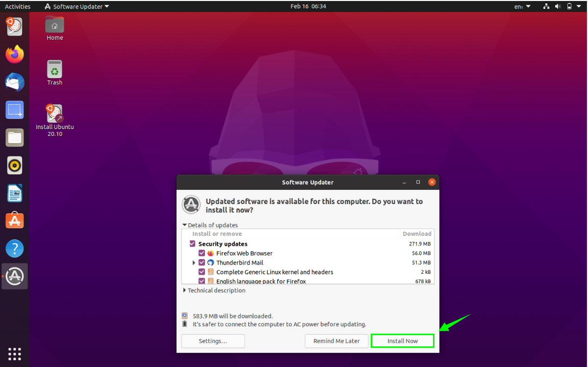Click the Download column header
The image size is (588, 367).
point(417,234)
